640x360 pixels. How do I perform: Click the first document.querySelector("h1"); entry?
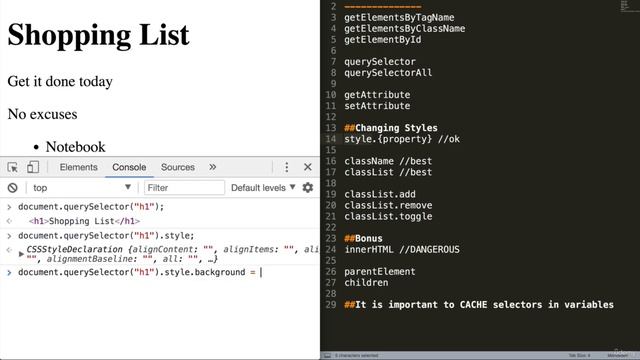(x=91, y=207)
